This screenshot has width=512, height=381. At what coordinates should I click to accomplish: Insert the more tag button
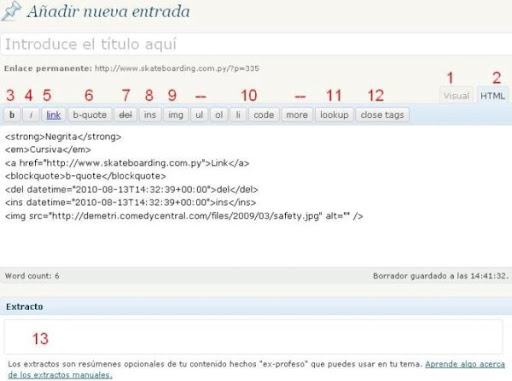coord(297,115)
